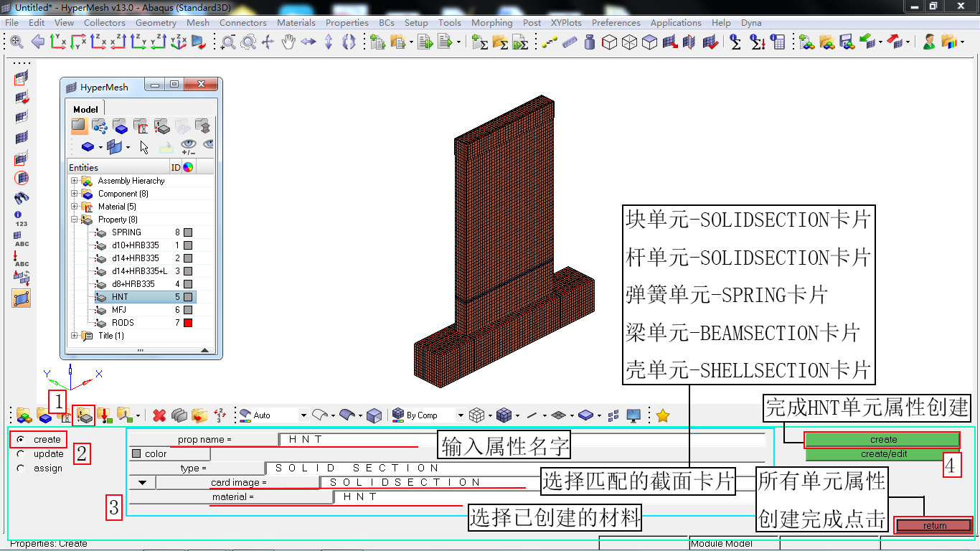Click the Mass calculation weight icon
Viewport: 980px width, 551px height.
590,42
